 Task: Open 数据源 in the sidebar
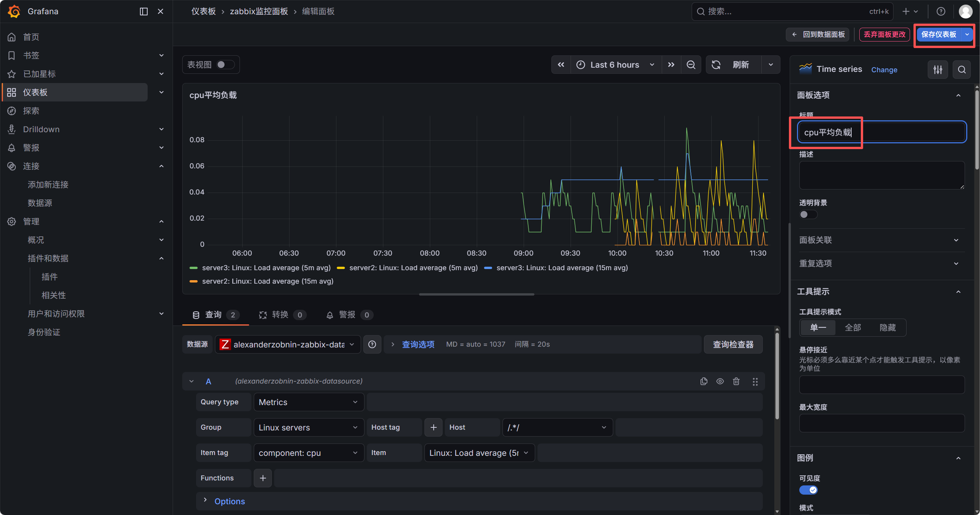[x=40, y=203]
